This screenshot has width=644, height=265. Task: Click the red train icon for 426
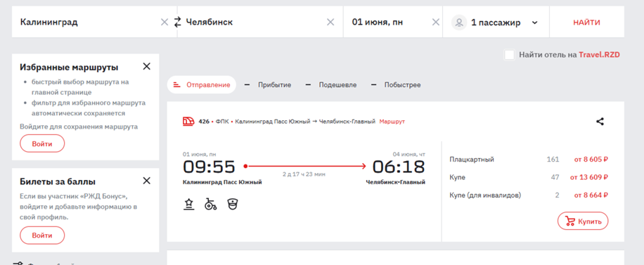tap(188, 121)
